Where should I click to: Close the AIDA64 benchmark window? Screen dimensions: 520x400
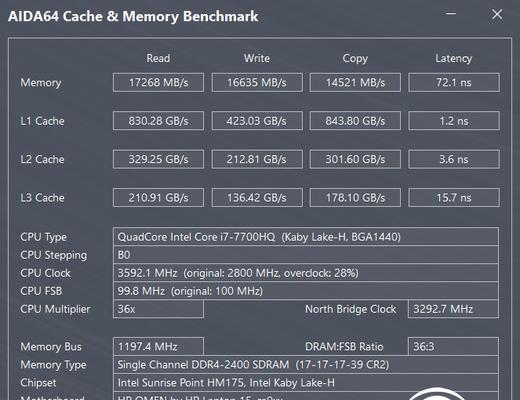(x=497, y=14)
